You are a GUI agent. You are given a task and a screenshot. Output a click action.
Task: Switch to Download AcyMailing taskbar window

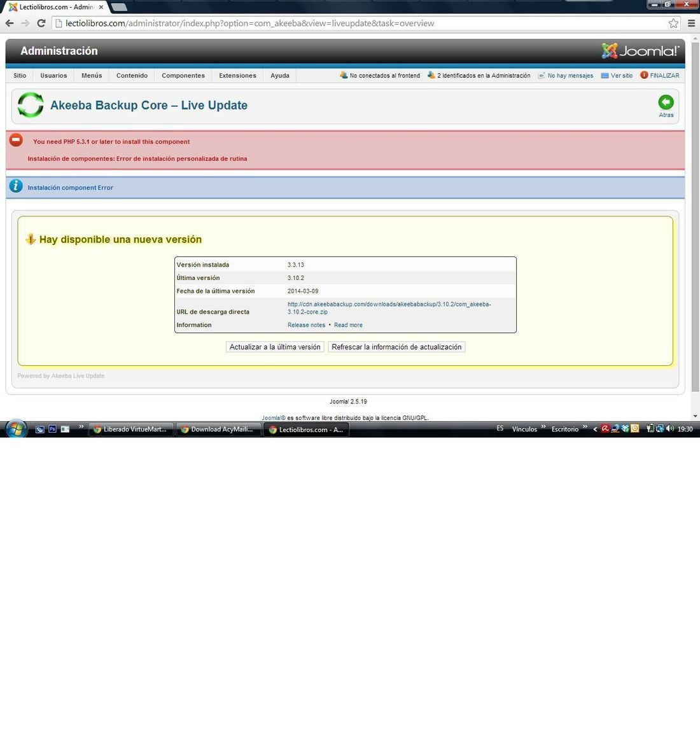click(218, 429)
